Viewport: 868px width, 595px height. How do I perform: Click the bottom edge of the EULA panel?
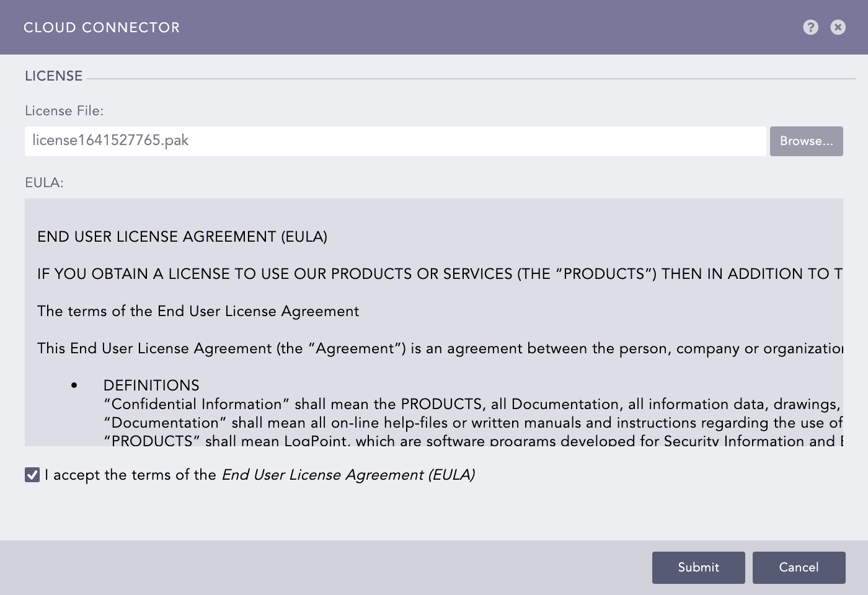coord(434,444)
